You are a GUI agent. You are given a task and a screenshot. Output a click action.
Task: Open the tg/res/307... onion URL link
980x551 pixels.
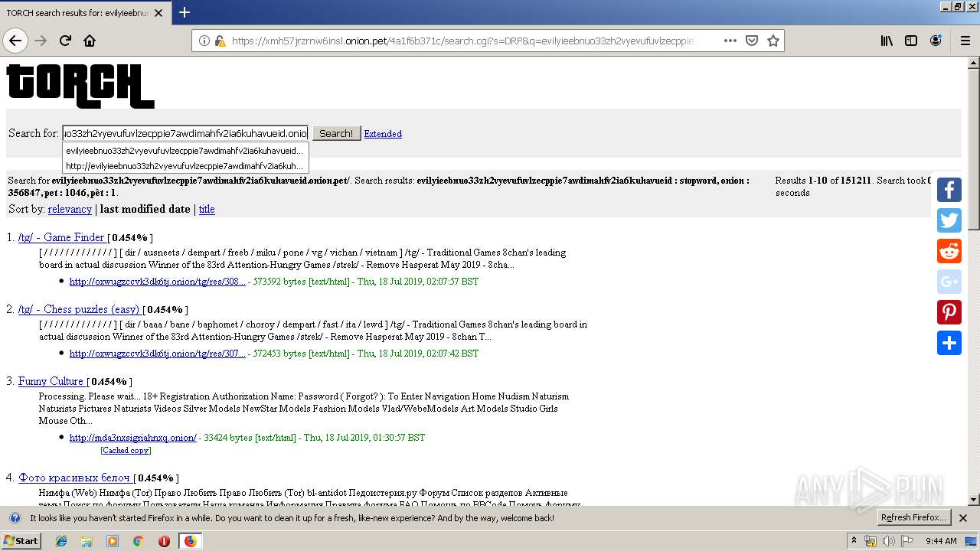point(157,354)
